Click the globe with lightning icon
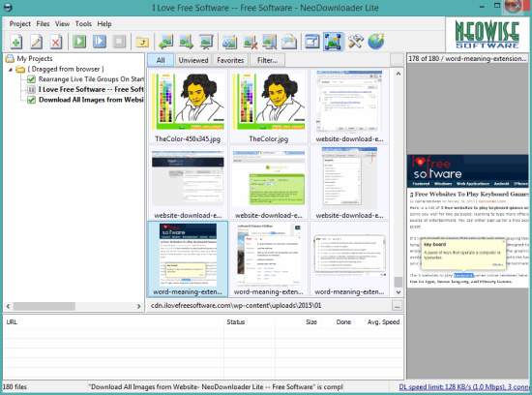Screen dimensions: 532x395 [x=375, y=42]
